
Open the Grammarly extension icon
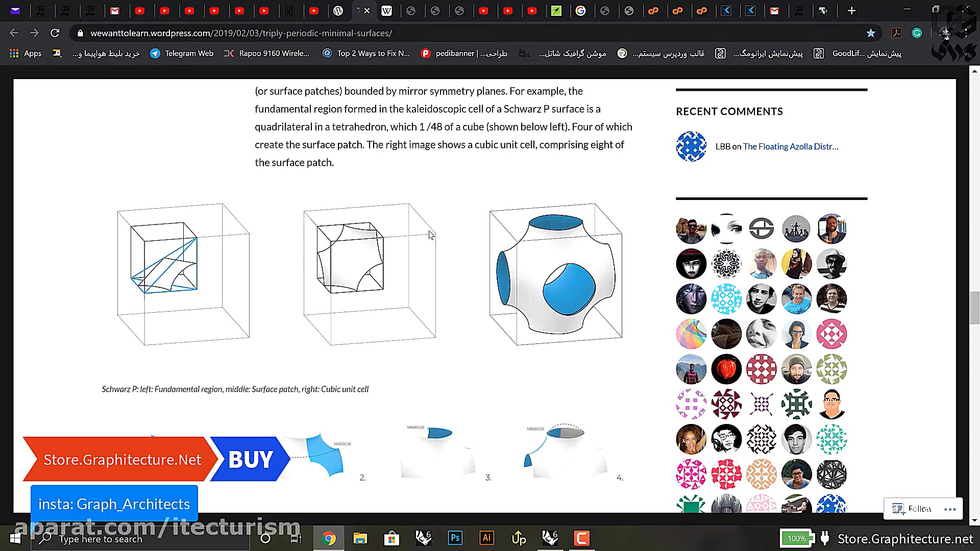coord(917,33)
